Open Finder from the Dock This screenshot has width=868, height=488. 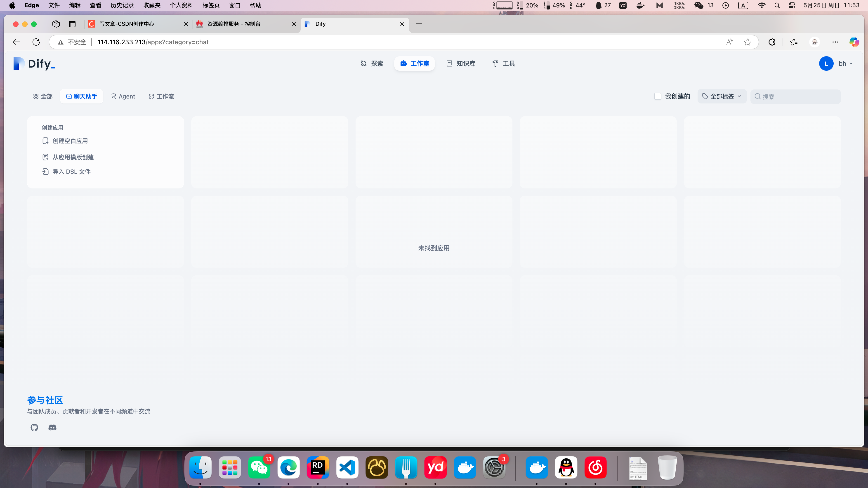pos(200,467)
